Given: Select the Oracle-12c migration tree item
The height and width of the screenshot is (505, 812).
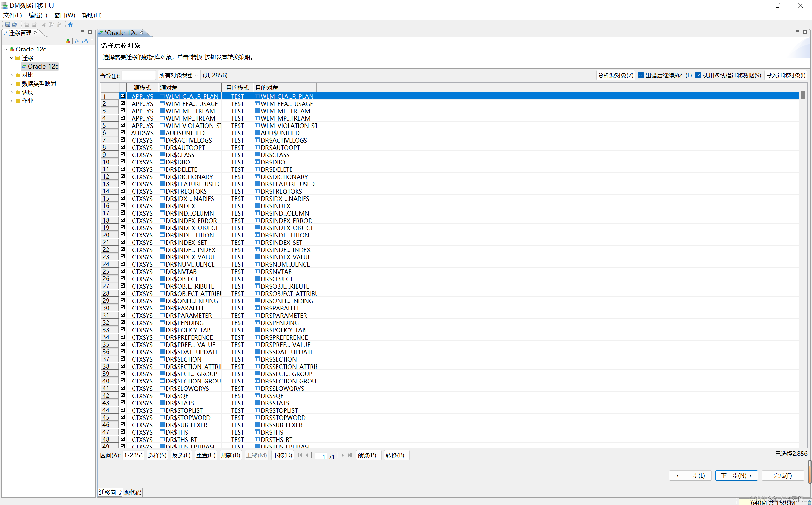Looking at the screenshot, I should click(x=40, y=66).
